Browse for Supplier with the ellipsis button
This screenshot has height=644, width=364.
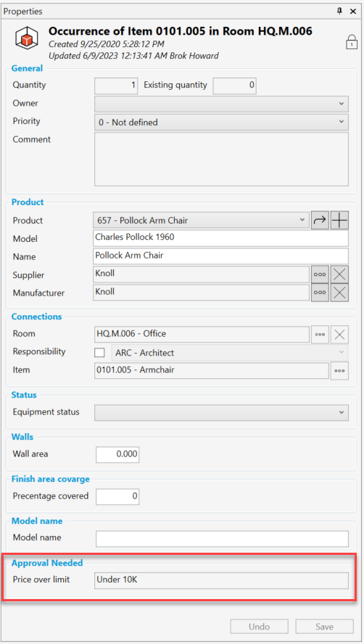[320, 275]
